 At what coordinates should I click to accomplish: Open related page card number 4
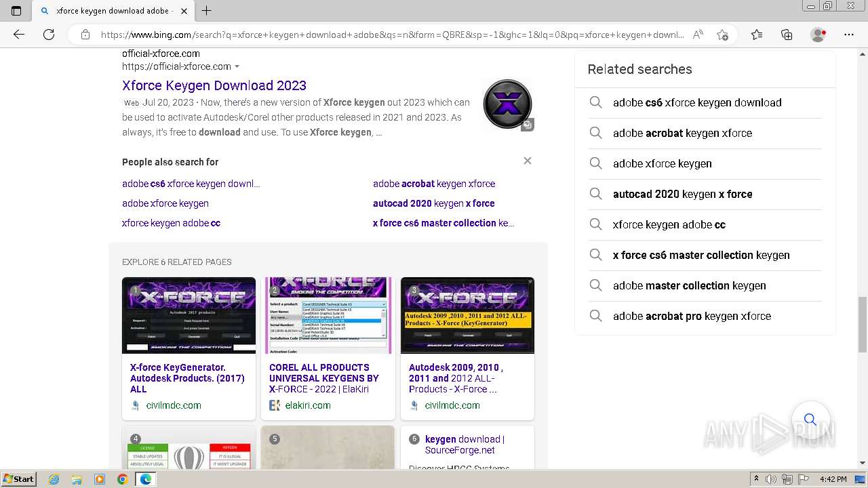click(189, 447)
